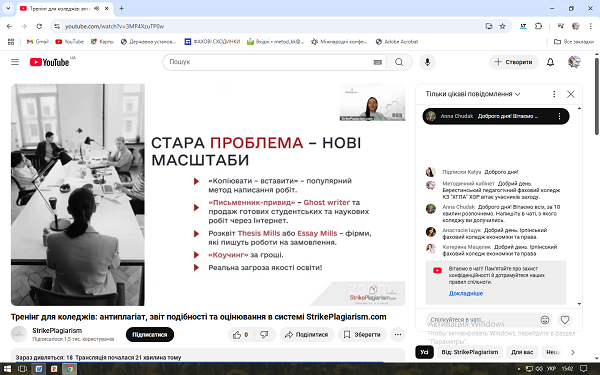The height and width of the screenshot is (375, 600).
Task: Open the tab search dropdown arrow
Action: pyautogui.click(x=8, y=8)
